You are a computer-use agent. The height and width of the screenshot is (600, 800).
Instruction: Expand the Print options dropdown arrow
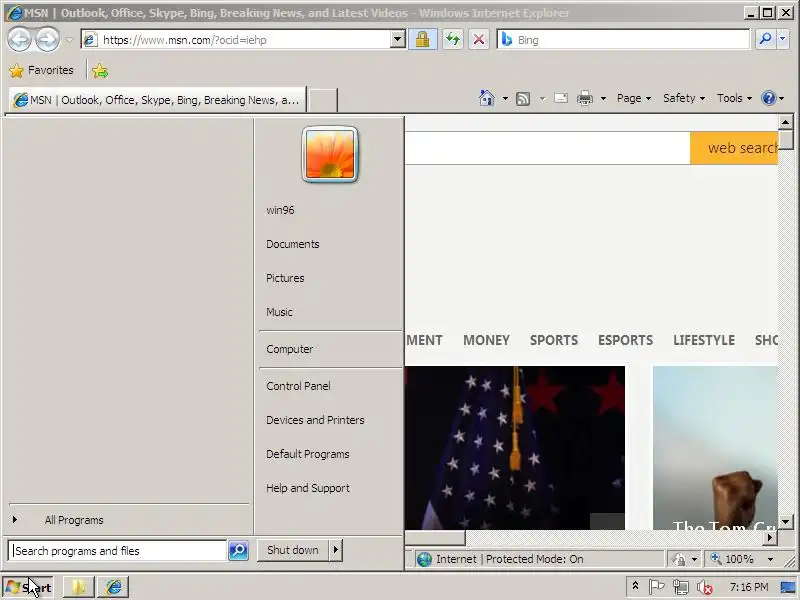(x=603, y=98)
